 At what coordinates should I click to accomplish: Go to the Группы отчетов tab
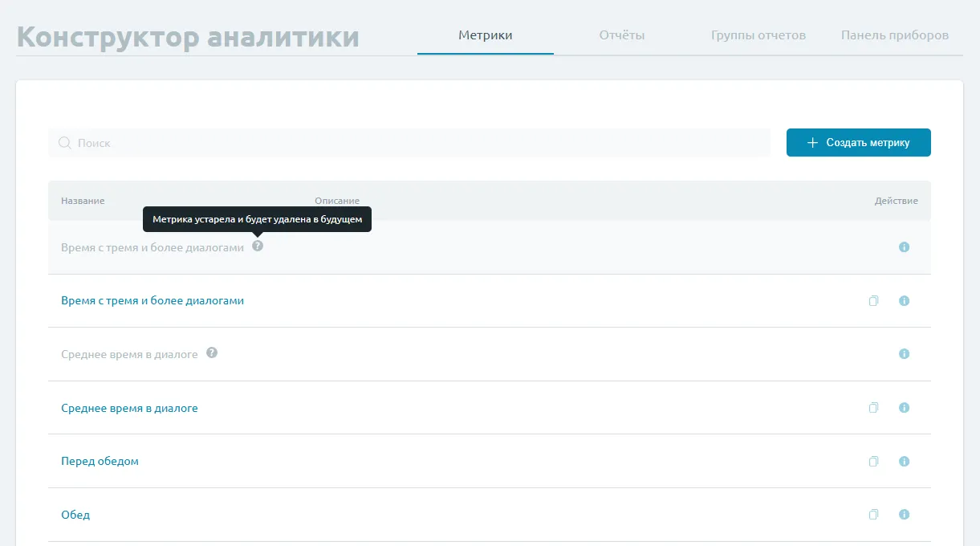[x=758, y=35]
